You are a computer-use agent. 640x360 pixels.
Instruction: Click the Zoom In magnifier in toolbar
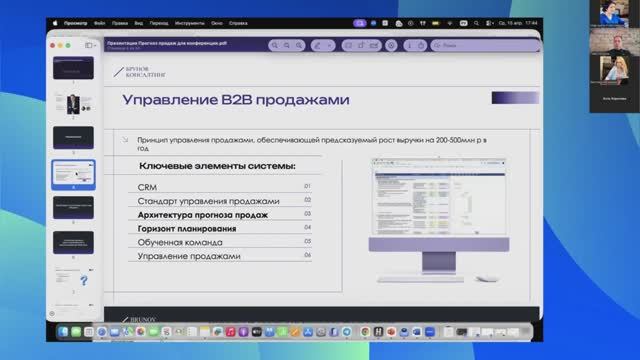click(x=299, y=45)
